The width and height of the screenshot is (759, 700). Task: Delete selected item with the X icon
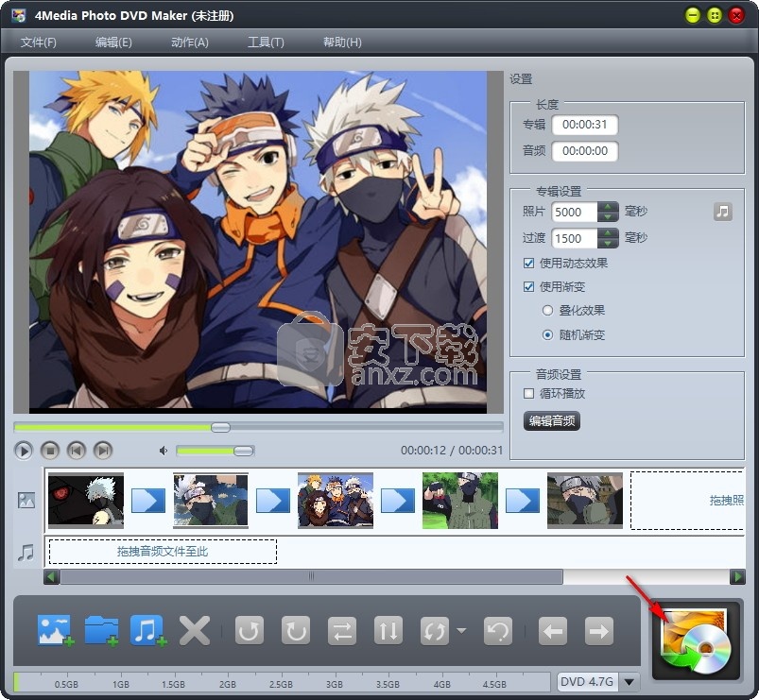pyautogui.click(x=195, y=630)
